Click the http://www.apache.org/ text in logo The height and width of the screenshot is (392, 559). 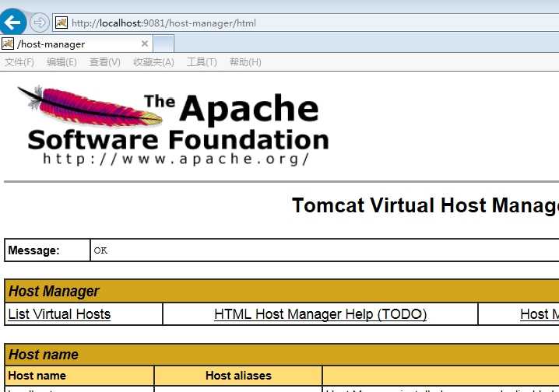coord(176,159)
